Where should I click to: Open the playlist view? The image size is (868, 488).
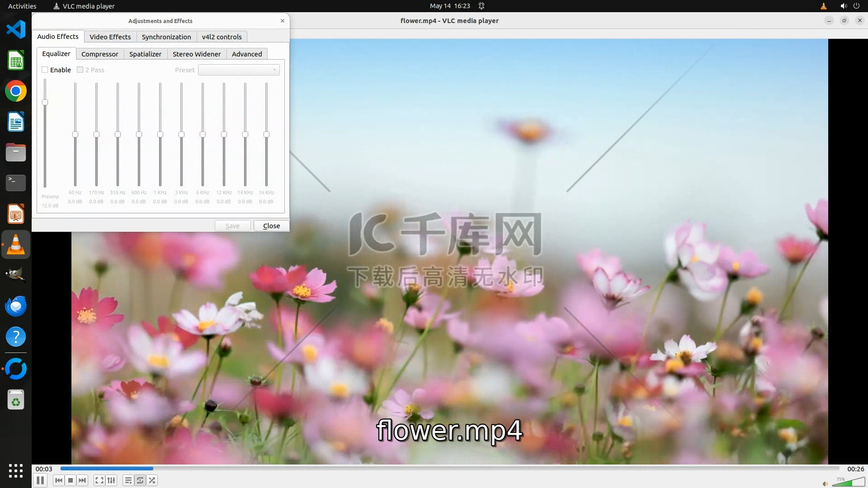pos(128,480)
